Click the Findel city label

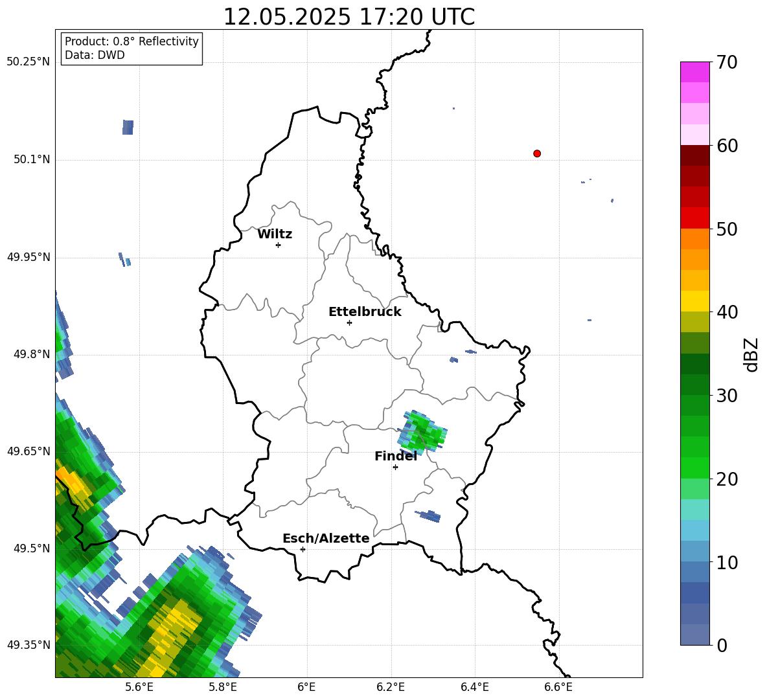point(396,456)
